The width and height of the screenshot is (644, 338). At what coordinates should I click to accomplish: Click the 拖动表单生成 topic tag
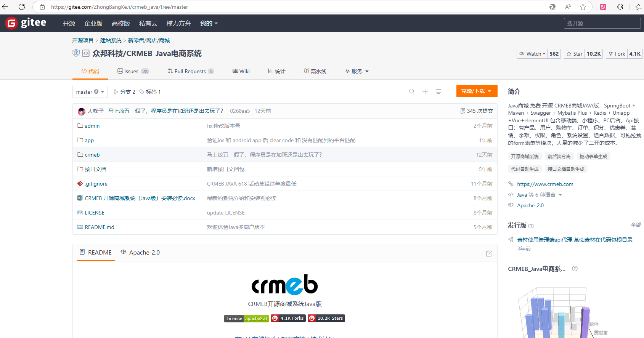click(x=593, y=157)
